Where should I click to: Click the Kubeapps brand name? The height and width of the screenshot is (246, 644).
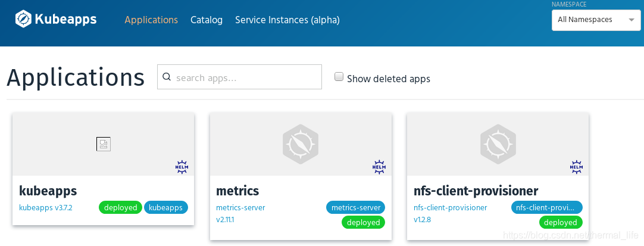click(65, 19)
